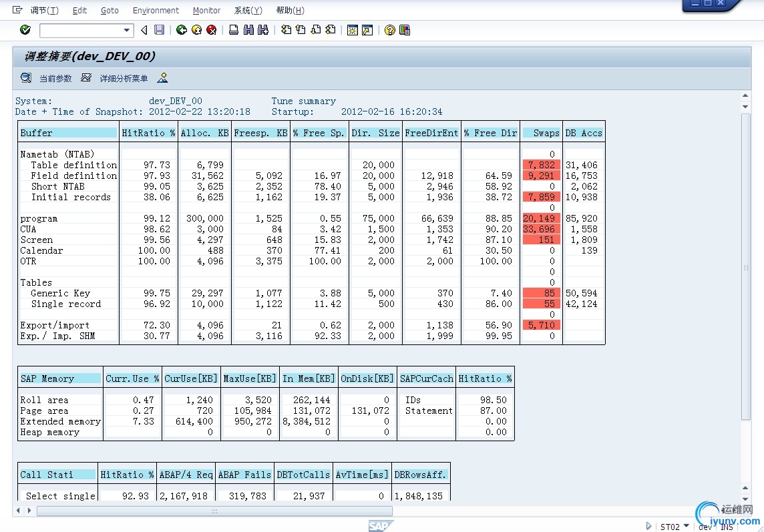This screenshot has width=764, height=532.
Task: Click the green Back arrow icon
Action: (182, 30)
